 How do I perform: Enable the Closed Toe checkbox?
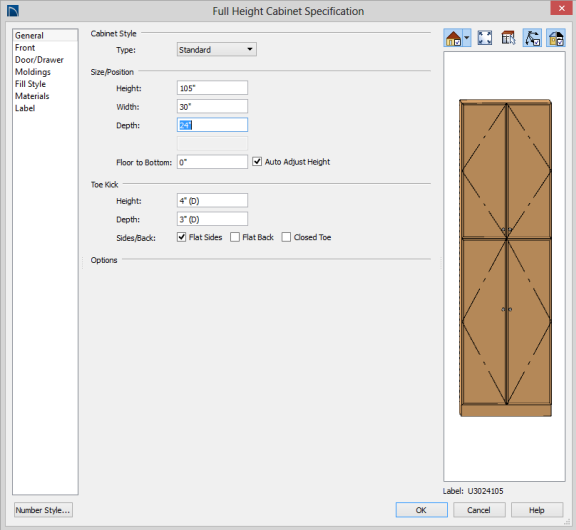[286, 237]
